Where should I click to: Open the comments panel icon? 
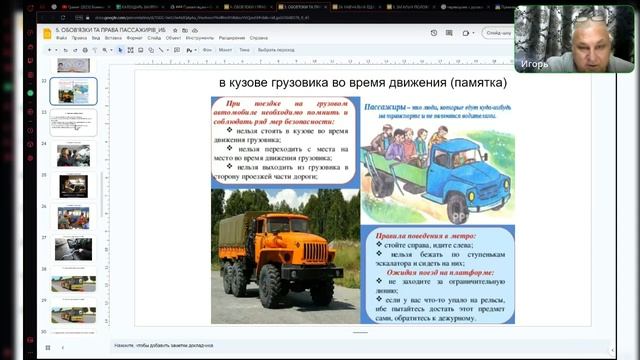(449, 33)
